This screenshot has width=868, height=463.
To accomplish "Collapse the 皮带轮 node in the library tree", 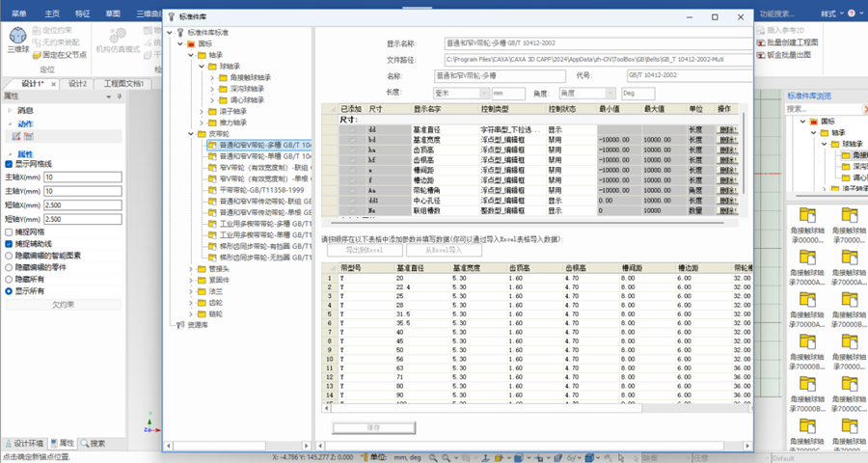I will [191, 134].
